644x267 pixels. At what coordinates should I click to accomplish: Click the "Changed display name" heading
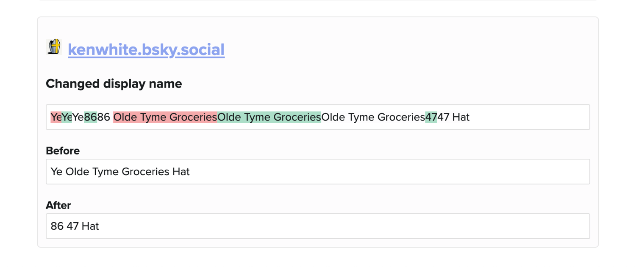point(114,84)
